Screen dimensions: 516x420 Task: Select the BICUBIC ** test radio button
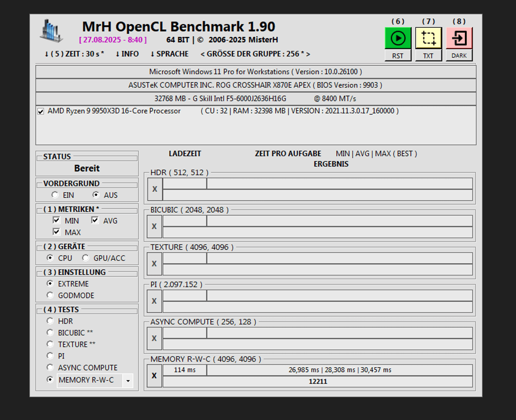[50, 333]
